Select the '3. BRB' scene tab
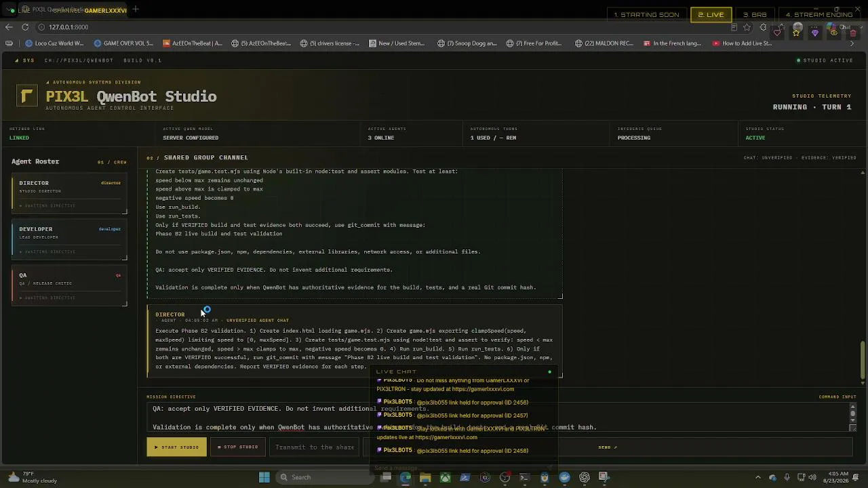 click(x=755, y=14)
